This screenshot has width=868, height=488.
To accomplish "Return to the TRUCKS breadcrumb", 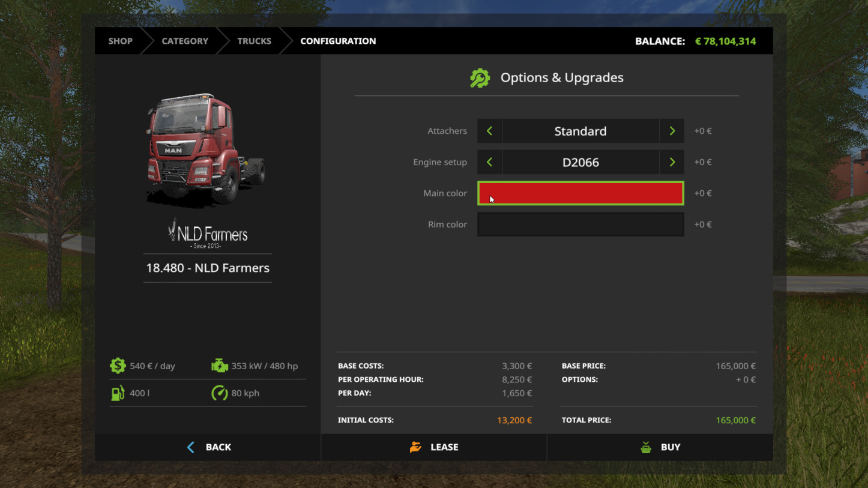I will [254, 41].
